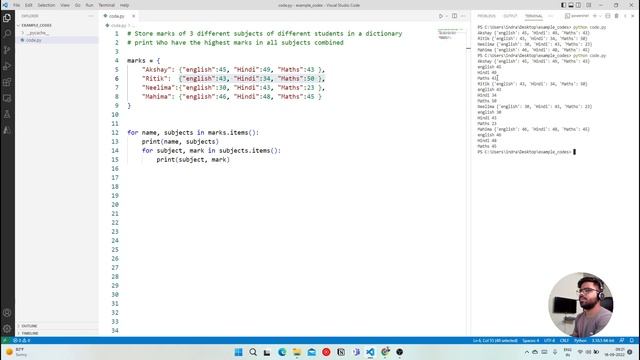Toggle primary side bar visibility
Screen dimensions: 640x360
pyautogui.click(x=563, y=5)
